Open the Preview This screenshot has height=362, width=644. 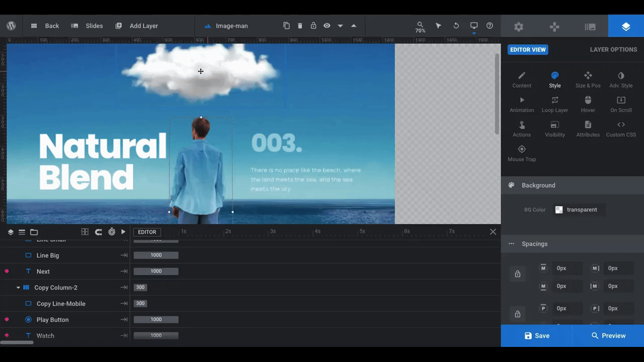(608, 336)
